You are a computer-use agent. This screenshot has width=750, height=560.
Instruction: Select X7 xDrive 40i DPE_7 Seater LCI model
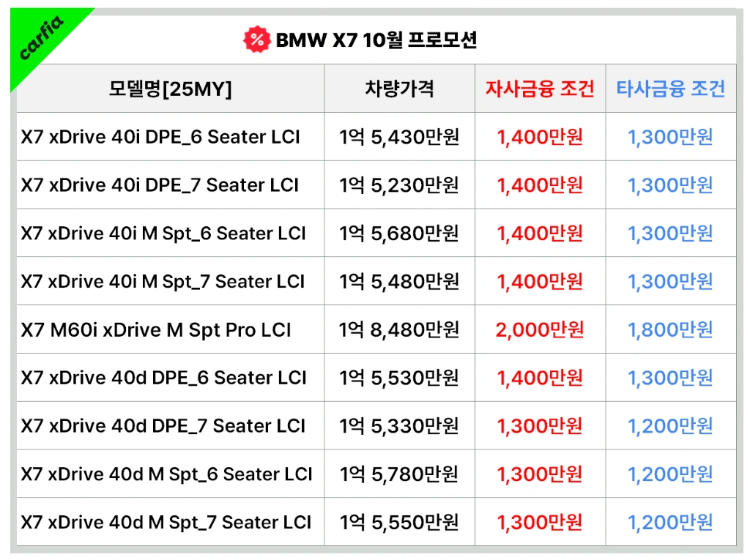coord(160,185)
